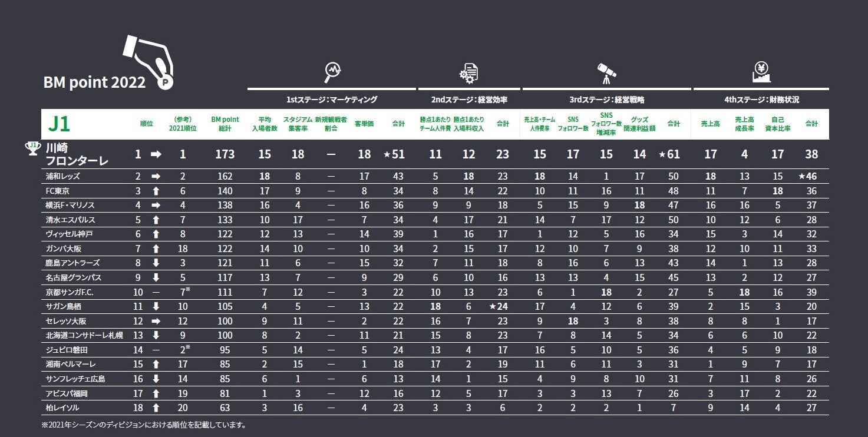
Task: Select the 4thステージ:財務状況 header
Action: pos(761,100)
